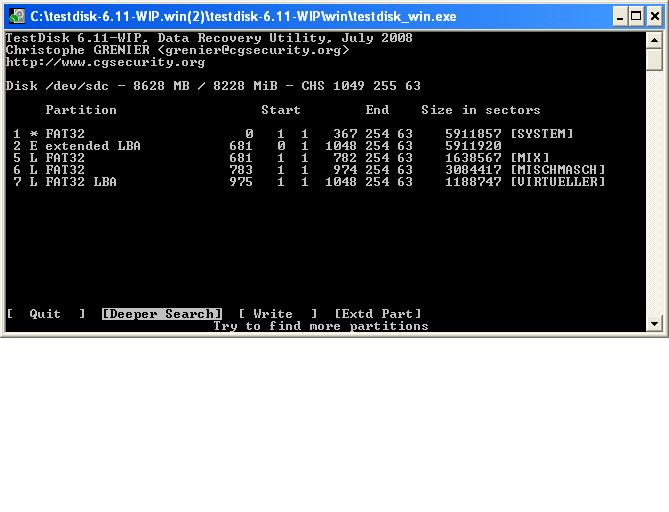Select the Extd Part option

378,314
